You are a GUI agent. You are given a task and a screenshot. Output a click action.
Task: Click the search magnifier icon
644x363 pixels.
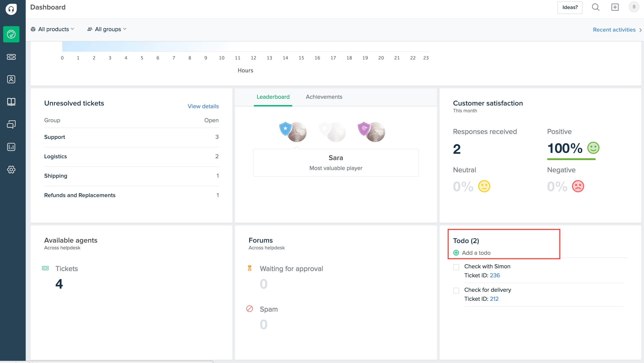click(596, 7)
